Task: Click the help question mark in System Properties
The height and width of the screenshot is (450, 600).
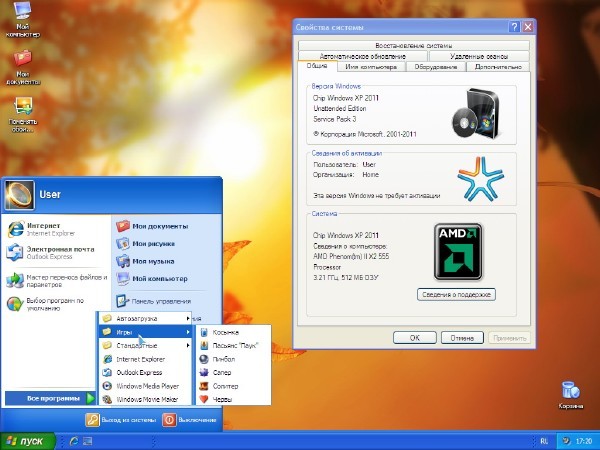Action: (x=514, y=27)
